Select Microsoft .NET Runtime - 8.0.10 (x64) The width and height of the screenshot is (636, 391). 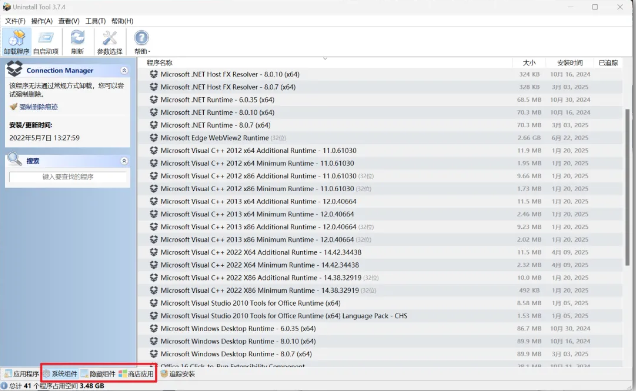pos(380,112)
